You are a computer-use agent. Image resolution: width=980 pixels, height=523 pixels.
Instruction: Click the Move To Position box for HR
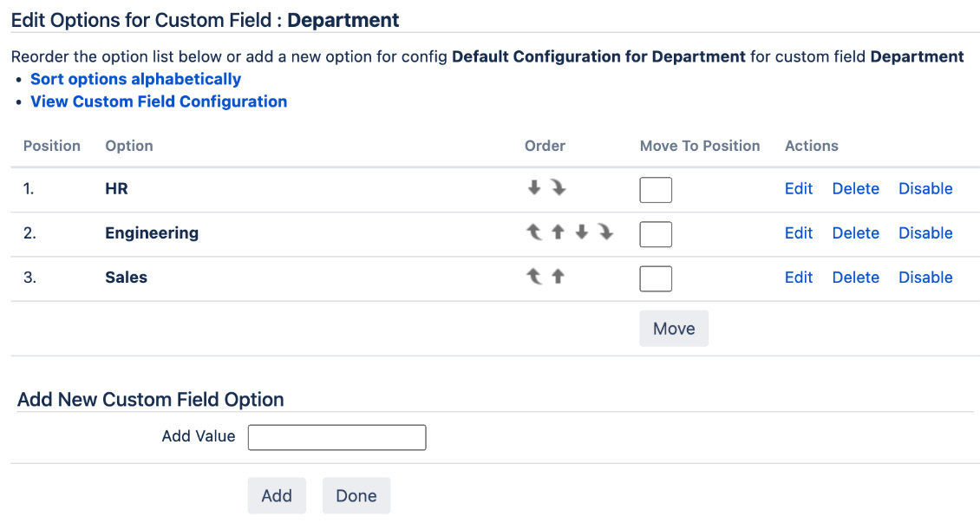pyautogui.click(x=656, y=189)
